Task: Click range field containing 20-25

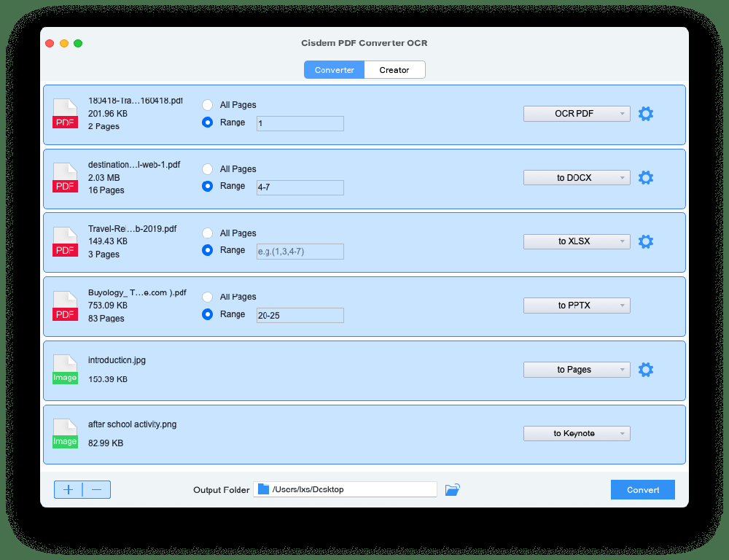Action: click(300, 315)
